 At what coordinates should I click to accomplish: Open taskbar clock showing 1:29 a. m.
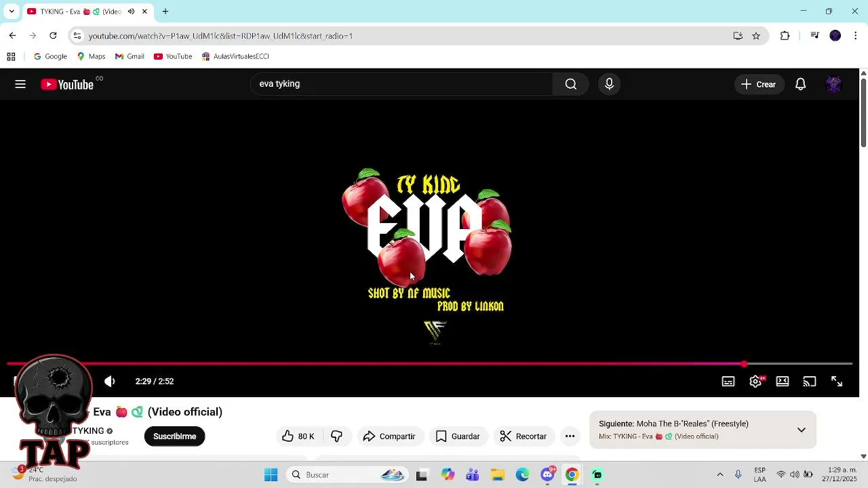841,474
